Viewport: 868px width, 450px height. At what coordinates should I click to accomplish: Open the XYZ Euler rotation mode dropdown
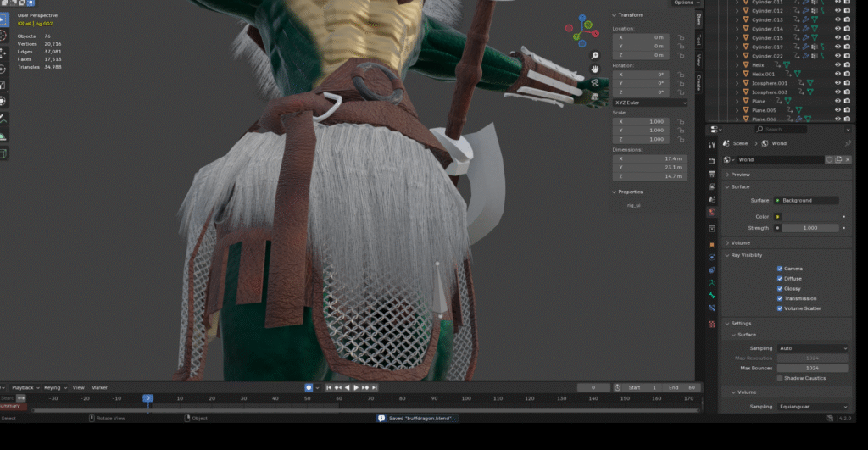[650, 103]
